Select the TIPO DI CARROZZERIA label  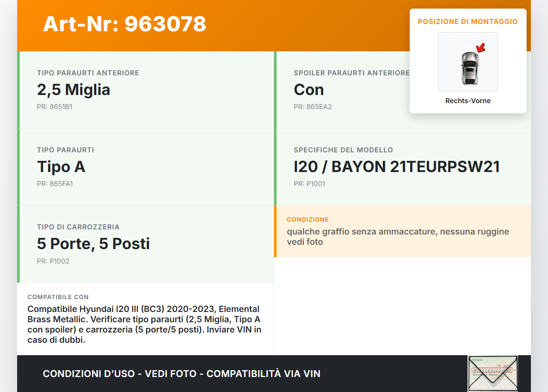tap(78, 227)
